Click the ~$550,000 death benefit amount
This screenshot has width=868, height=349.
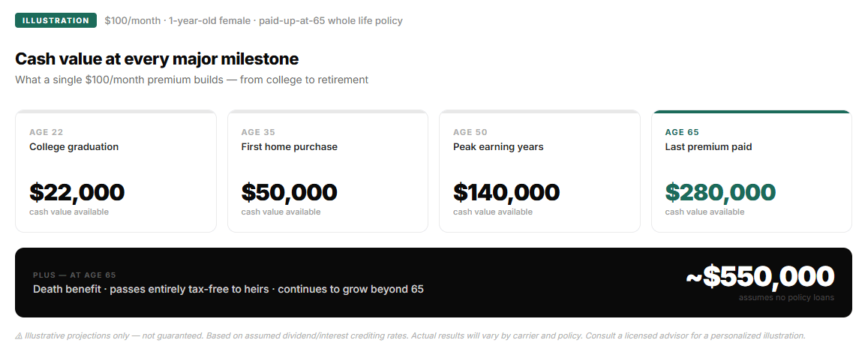click(759, 276)
